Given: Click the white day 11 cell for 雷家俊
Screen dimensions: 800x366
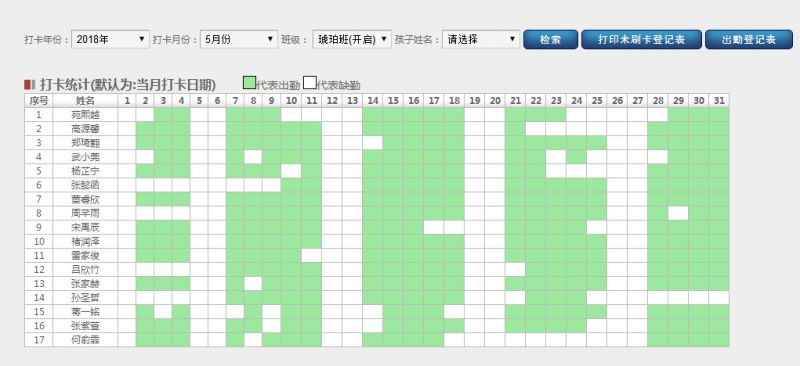Looking at the screenshot, I should click(x=311, y=255).
